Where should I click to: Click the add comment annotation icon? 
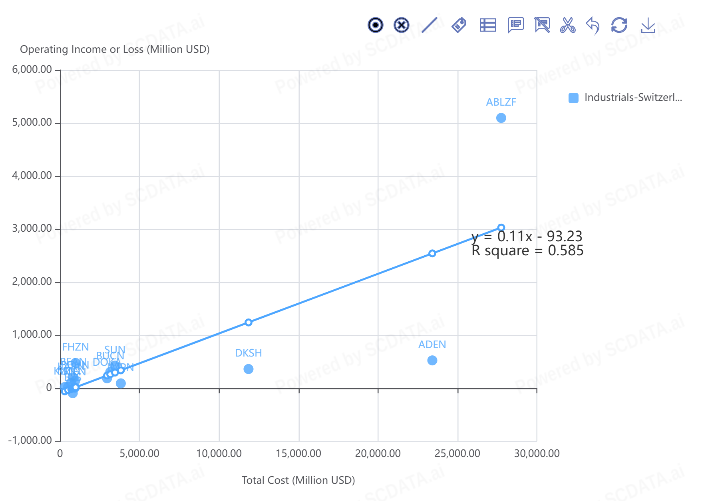tap(516, 25)
